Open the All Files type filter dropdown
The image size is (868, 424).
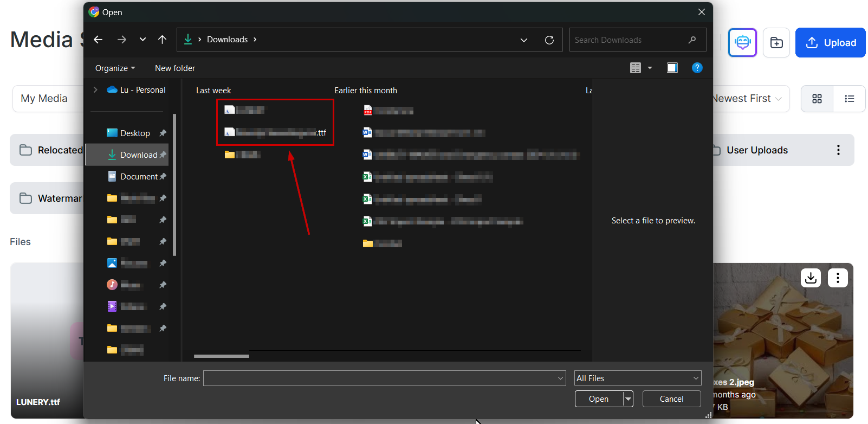638,378
